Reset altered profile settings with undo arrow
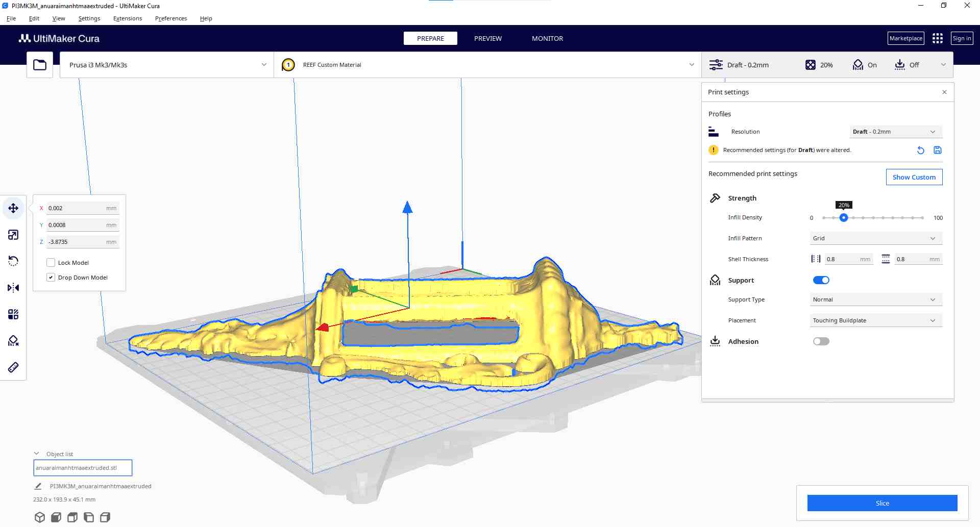This screenshot has height=527, width=980. point(920,150)
